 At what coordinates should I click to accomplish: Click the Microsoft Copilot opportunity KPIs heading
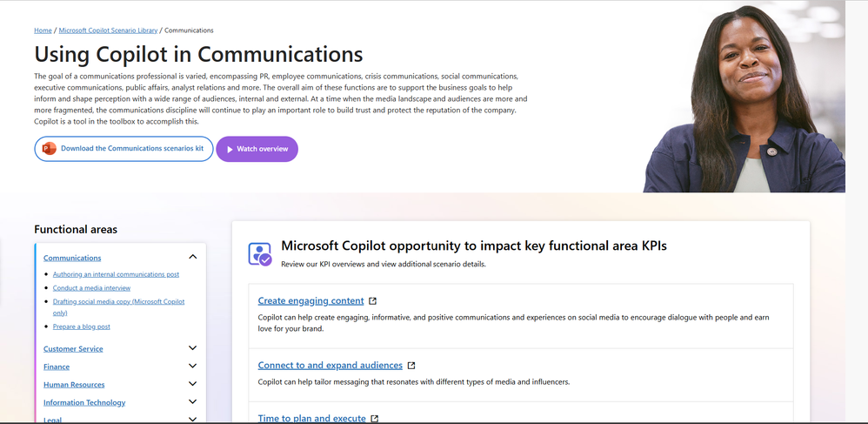point(474,246)
